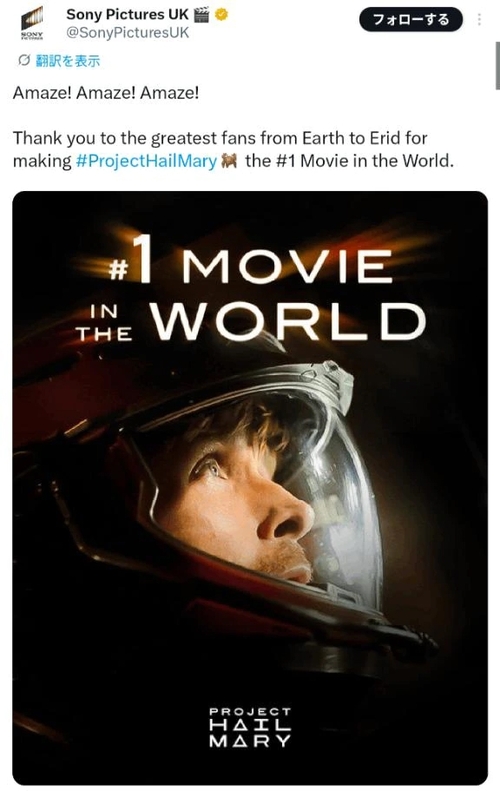Click the Project Hail Mary title logo
Screen dimensions: 500x791
click(x=250, y=727)
